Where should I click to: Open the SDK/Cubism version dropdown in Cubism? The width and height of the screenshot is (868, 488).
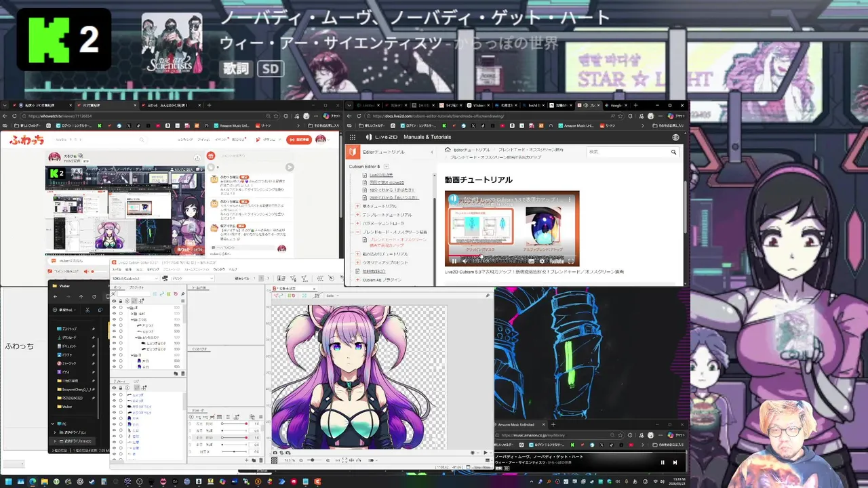point(136,279)
